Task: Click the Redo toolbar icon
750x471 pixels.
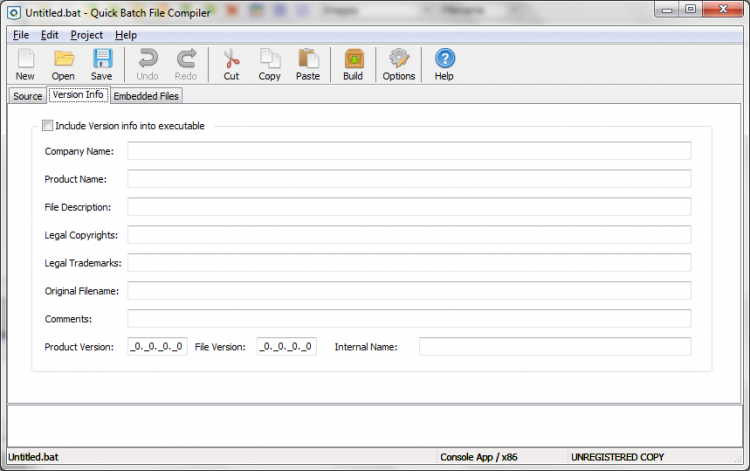Action: [186, 65]
